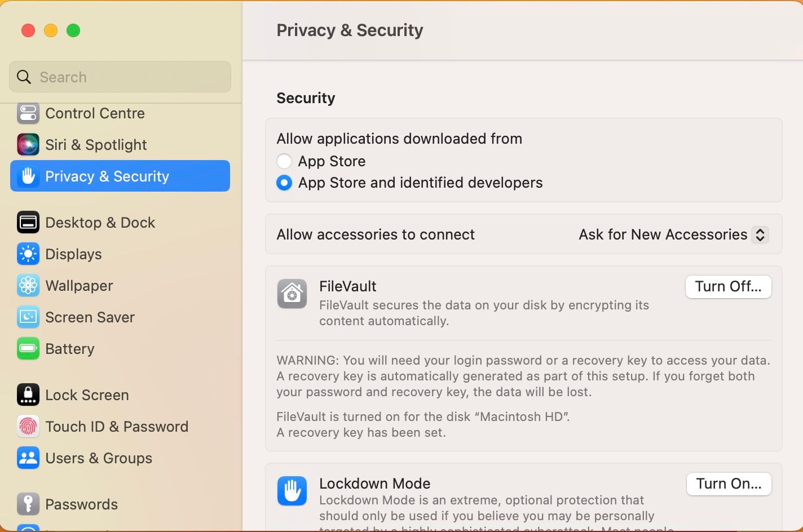Viewport: 803px width, 532px height.
Task: Open Allow accessories to connect dropdown
Action: point(673,234)
